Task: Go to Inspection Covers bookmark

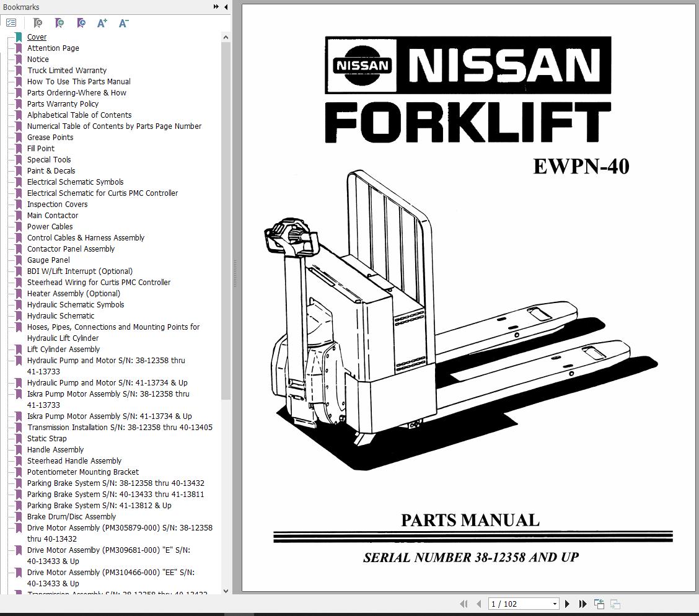Action: click(x=58, y=204)
